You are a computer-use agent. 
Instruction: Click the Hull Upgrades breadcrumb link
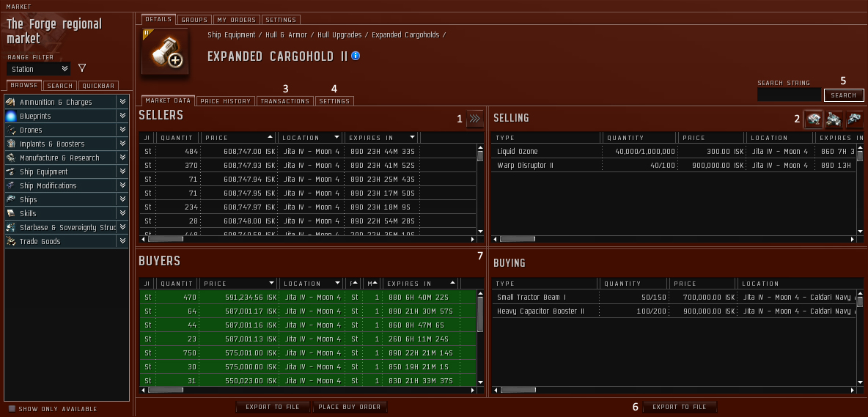click(339, 35)
